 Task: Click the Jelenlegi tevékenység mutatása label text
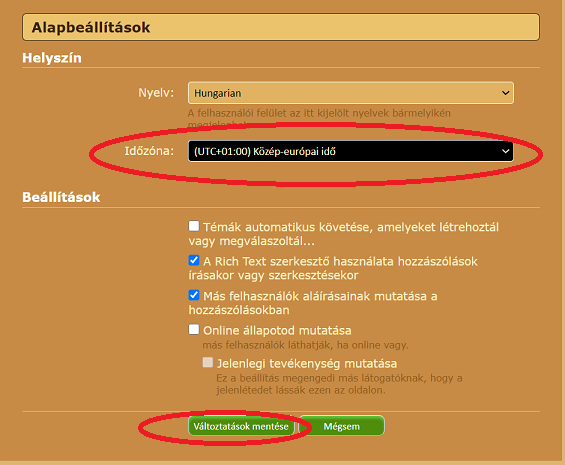pyautogui.click(x=307, y=364)
